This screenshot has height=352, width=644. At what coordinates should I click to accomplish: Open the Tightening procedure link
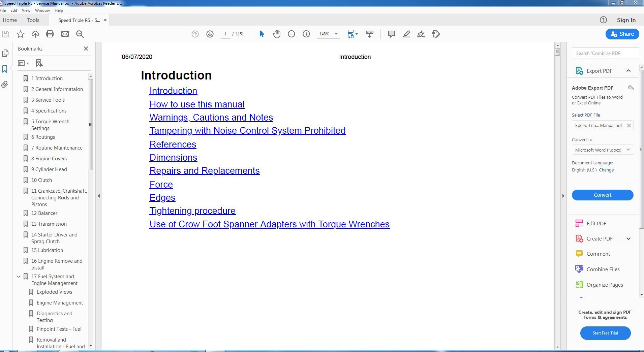tap(192, 211)
